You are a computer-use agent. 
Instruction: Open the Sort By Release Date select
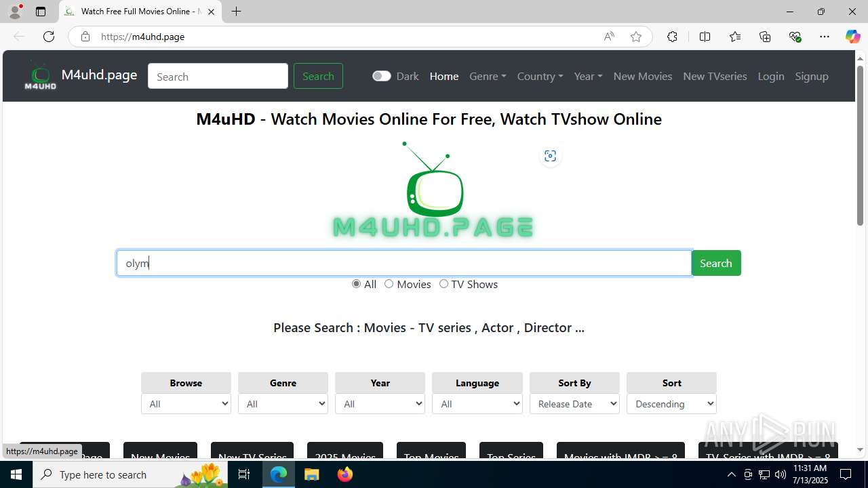tap(574, 404)
